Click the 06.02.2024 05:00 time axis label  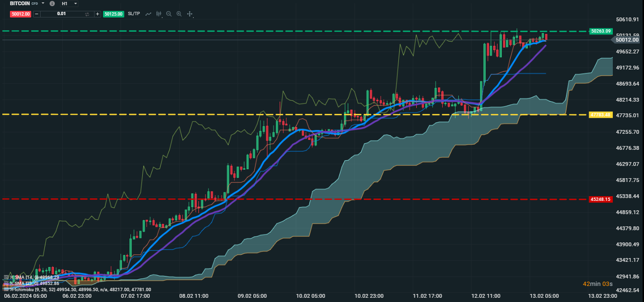(26, 296)
